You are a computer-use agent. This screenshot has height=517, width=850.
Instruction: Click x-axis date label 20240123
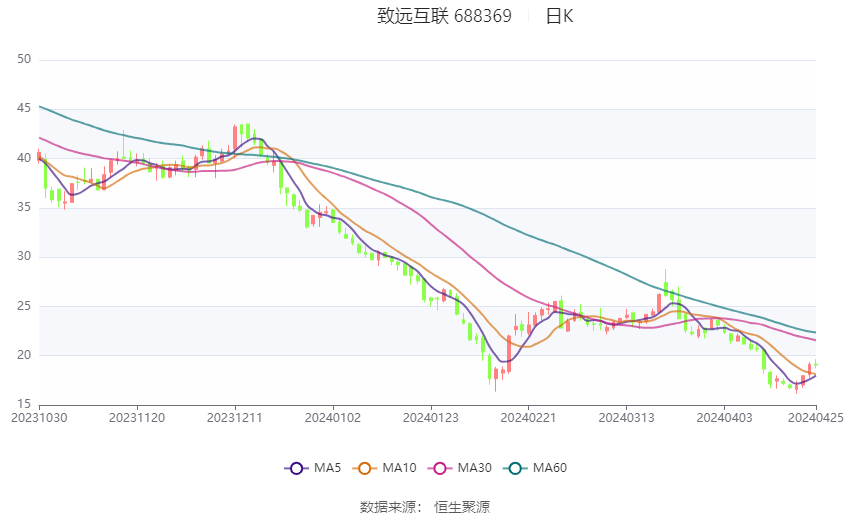(431, 418)
